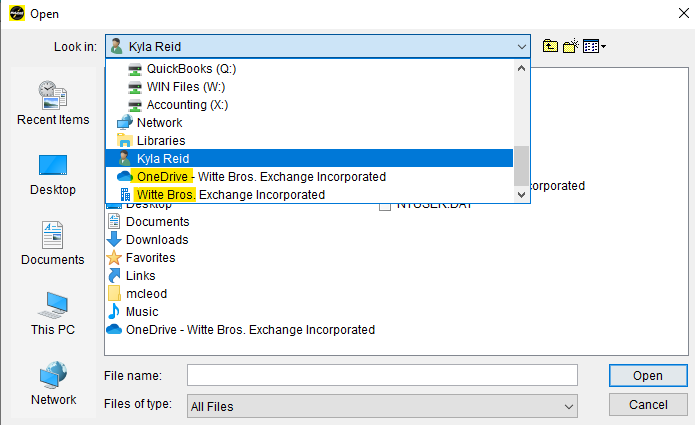Click the Cancel button
695x425 pixels.
click(648, 405)
